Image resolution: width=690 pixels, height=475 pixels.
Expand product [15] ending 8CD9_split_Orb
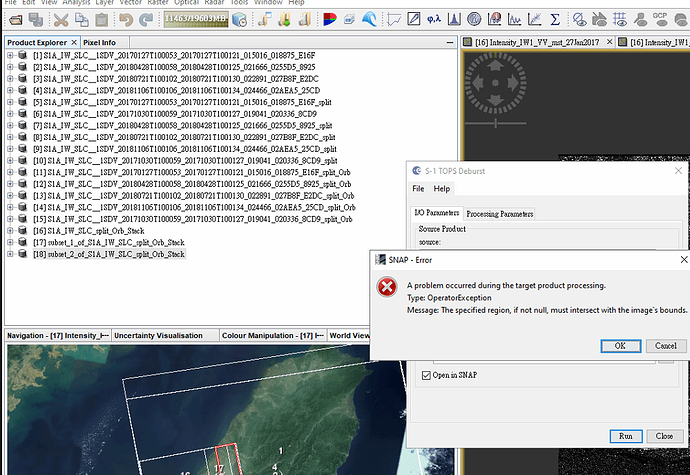10,219
